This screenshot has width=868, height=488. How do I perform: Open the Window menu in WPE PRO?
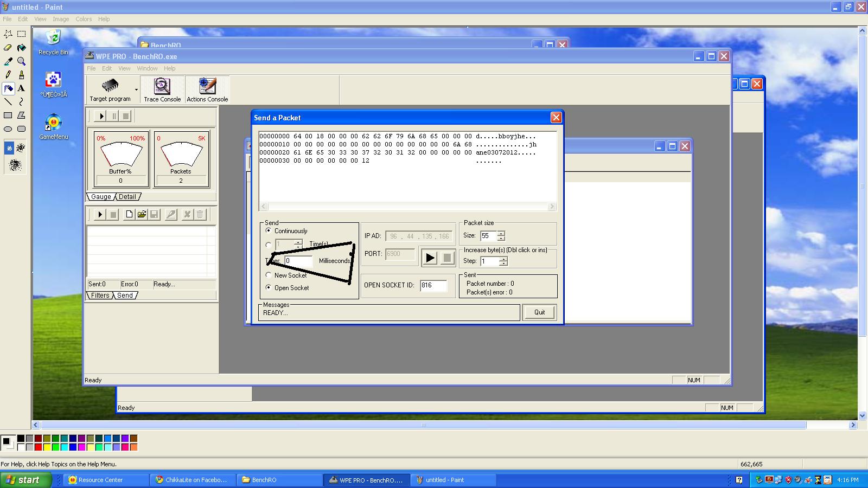pyautogui.click(x=147, y=68)
